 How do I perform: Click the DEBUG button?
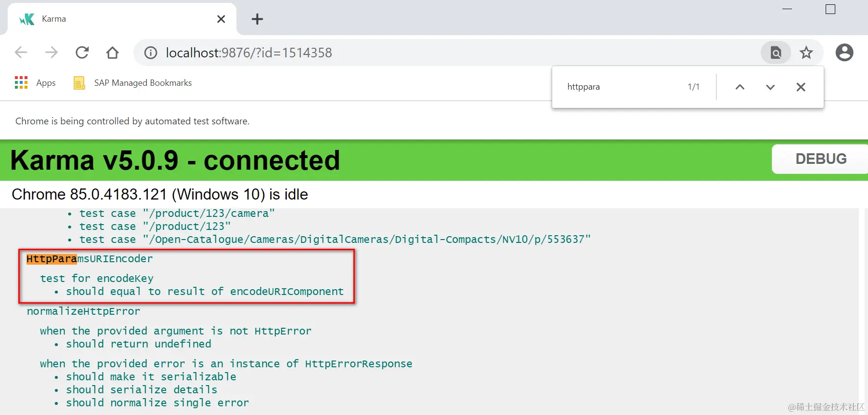(820, 159)
